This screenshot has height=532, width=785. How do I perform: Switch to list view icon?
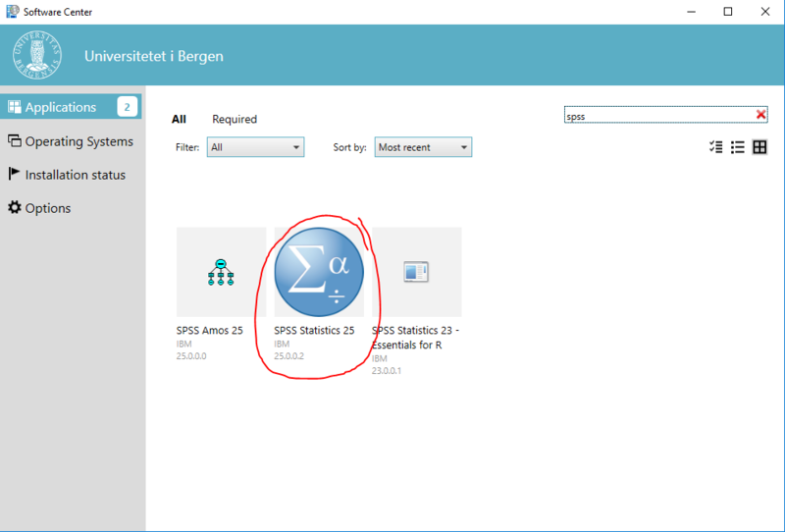click(738, 147)
